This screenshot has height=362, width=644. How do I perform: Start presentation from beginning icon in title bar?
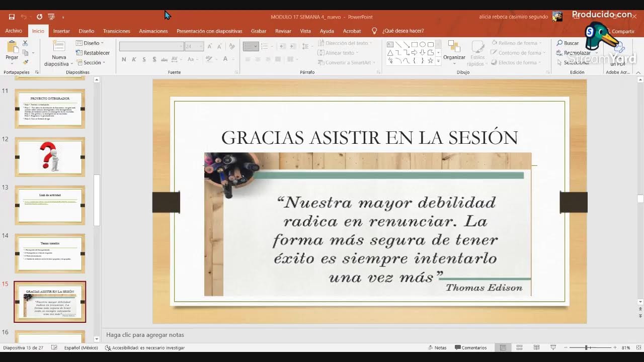pos(51,17)
